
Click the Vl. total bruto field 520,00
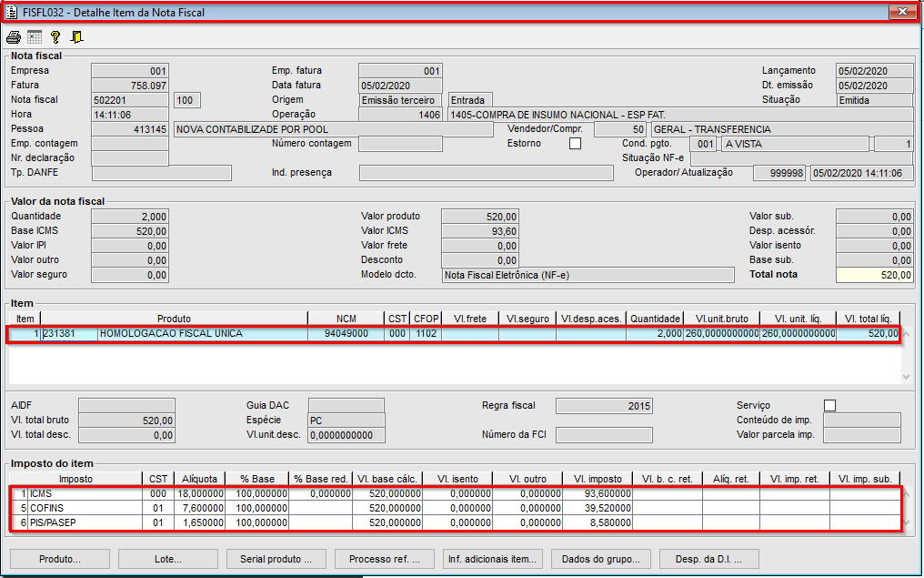pos(126,421)
